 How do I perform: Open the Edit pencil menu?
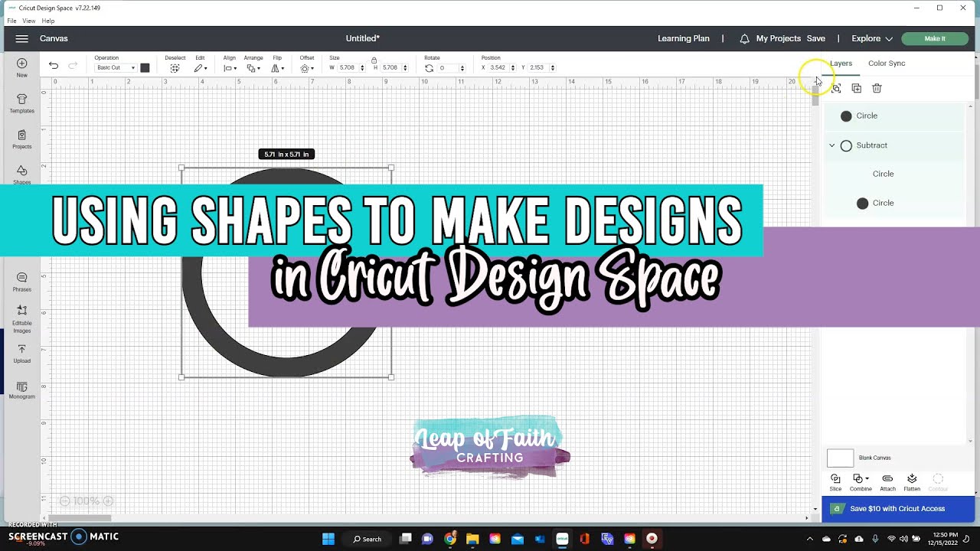pos(200,68)
